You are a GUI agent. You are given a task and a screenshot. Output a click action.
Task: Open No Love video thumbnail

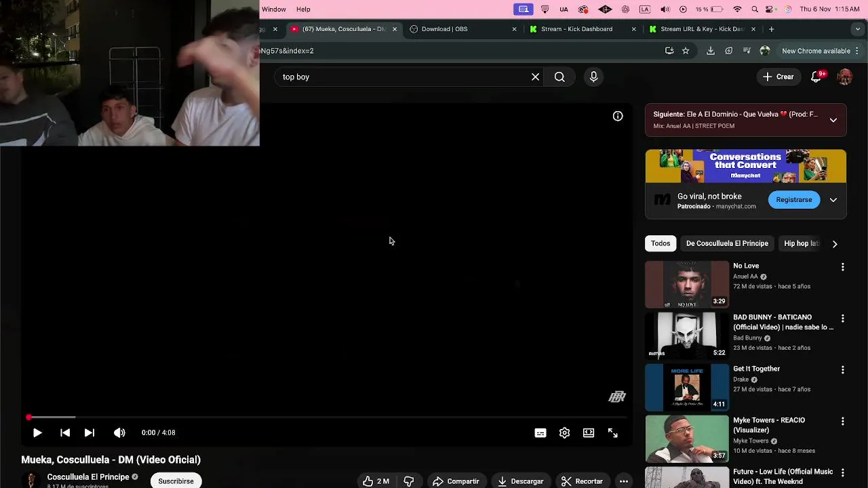[x=687, y=285]
